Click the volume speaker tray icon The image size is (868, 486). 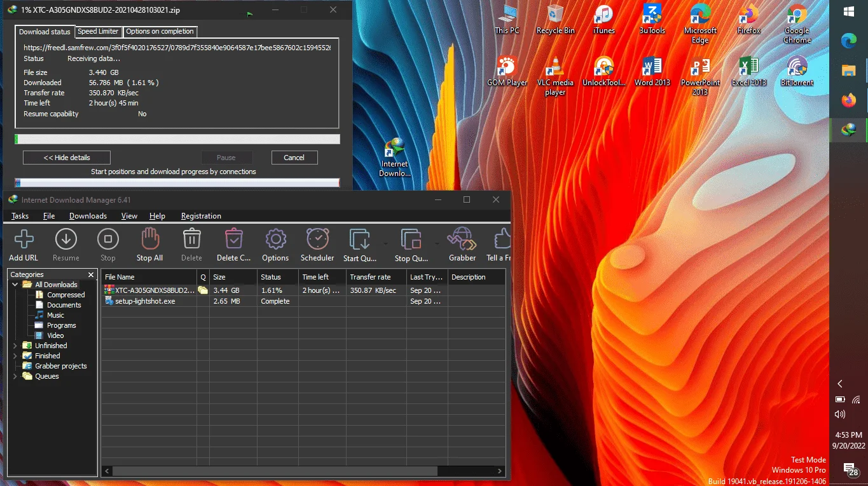coord(840,414)
